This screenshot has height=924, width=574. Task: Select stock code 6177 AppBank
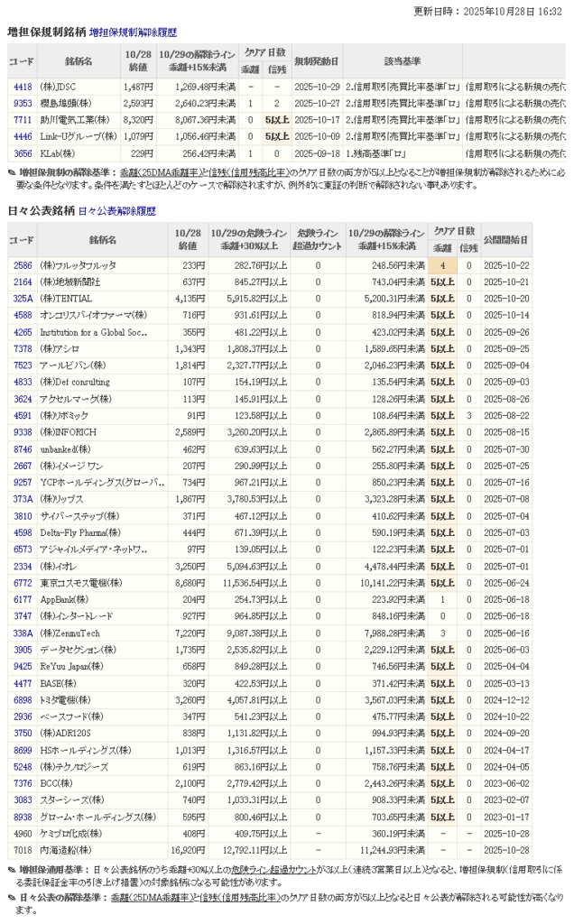coord(23,599)
